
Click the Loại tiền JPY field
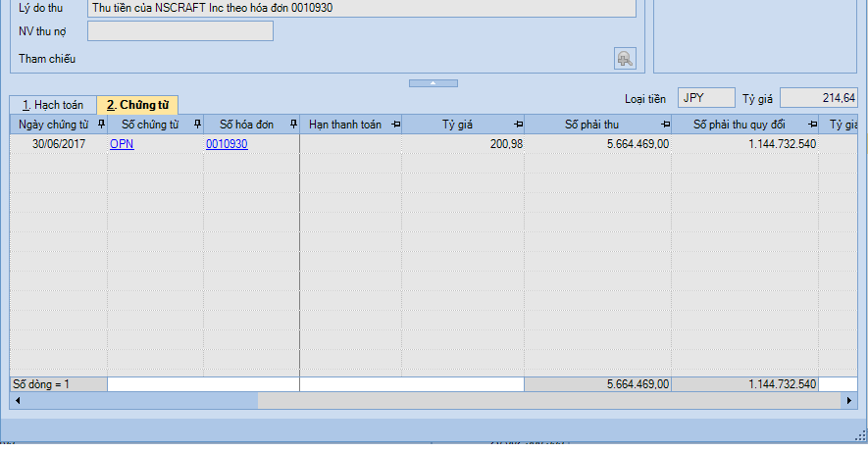(706, 98)
